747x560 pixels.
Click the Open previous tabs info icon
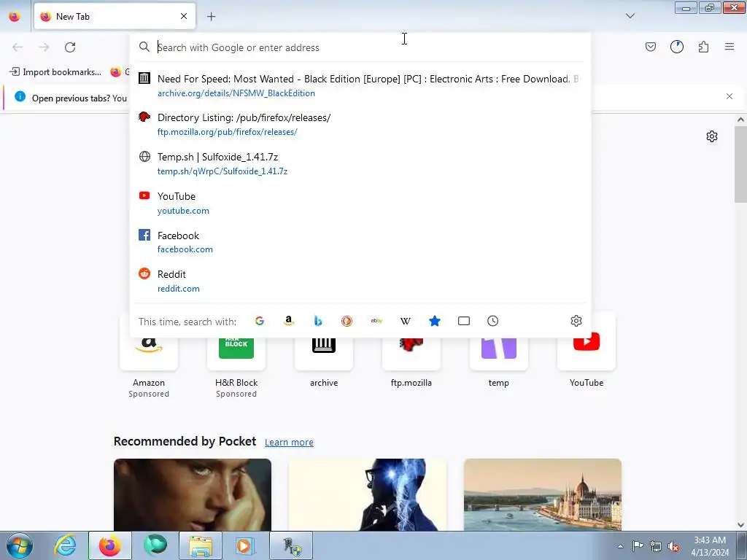20,97
